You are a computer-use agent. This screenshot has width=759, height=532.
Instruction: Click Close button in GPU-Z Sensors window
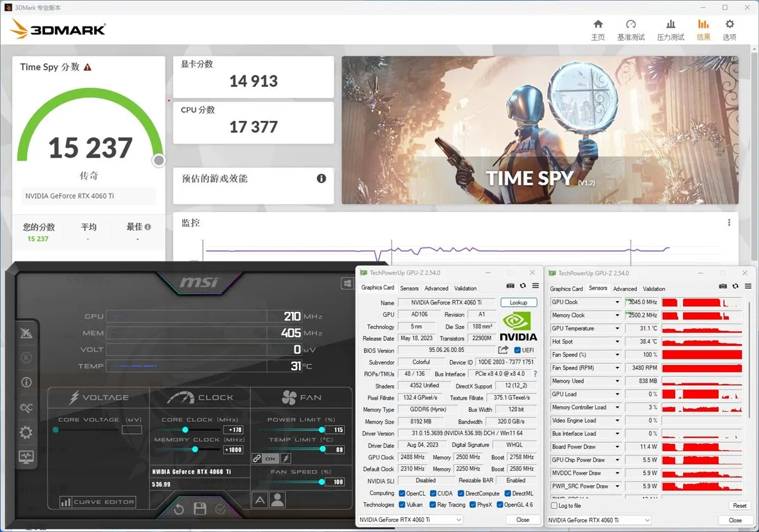[x=735, y=520]
